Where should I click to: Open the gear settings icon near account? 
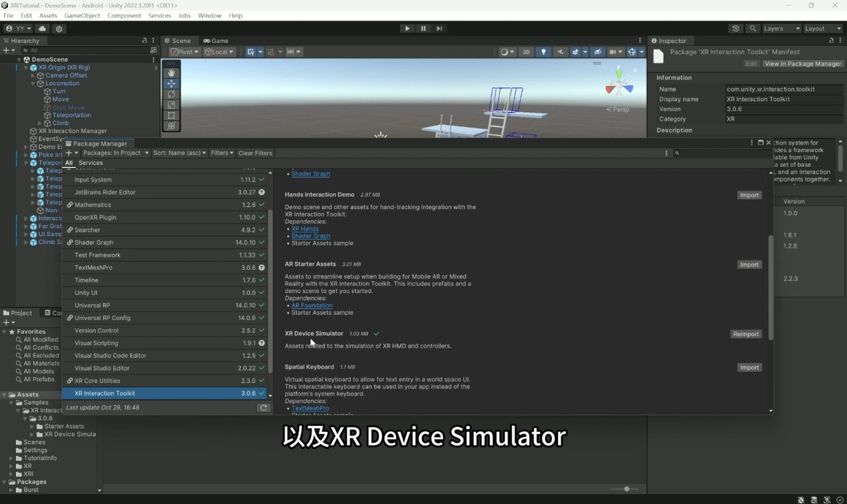click(60, 28)
